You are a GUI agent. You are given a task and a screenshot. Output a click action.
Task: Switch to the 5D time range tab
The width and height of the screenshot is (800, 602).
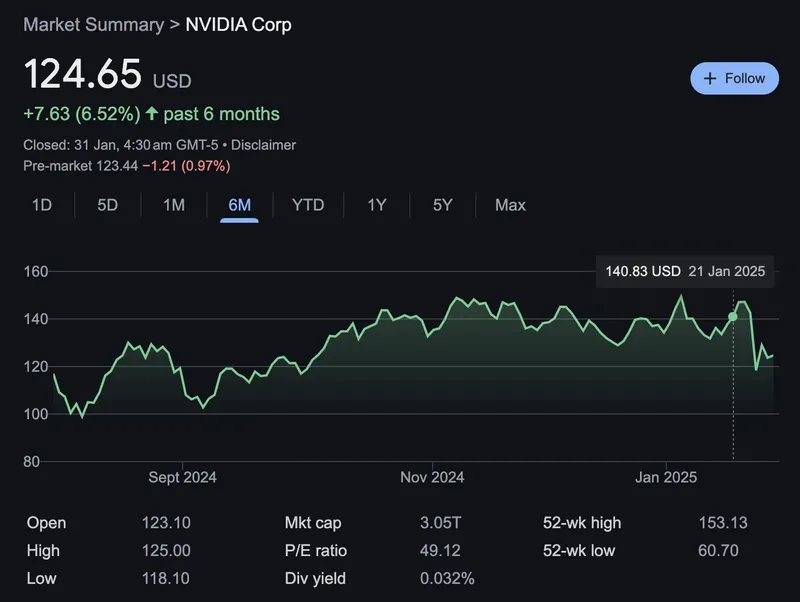pos(107,205)
